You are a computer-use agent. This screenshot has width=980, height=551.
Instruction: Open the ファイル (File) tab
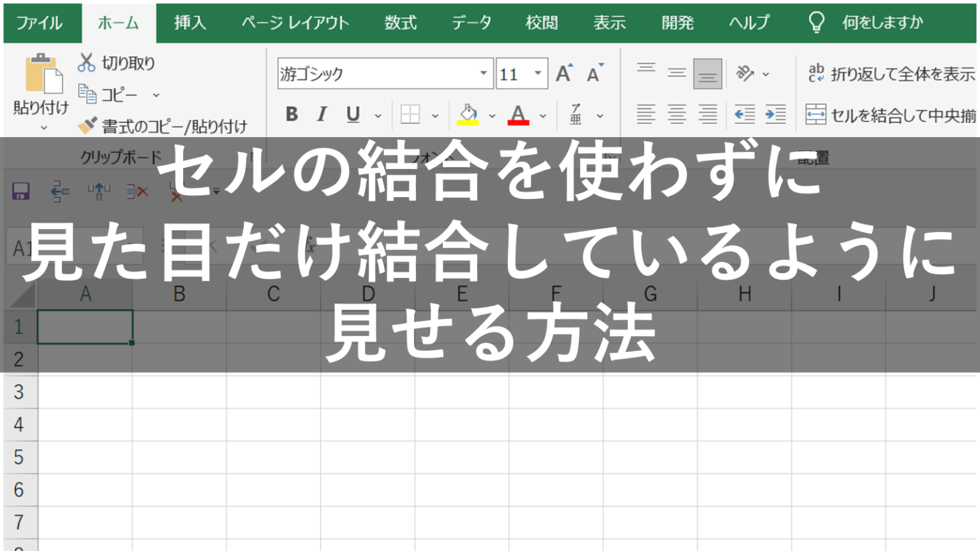click(x=40, y=23)
